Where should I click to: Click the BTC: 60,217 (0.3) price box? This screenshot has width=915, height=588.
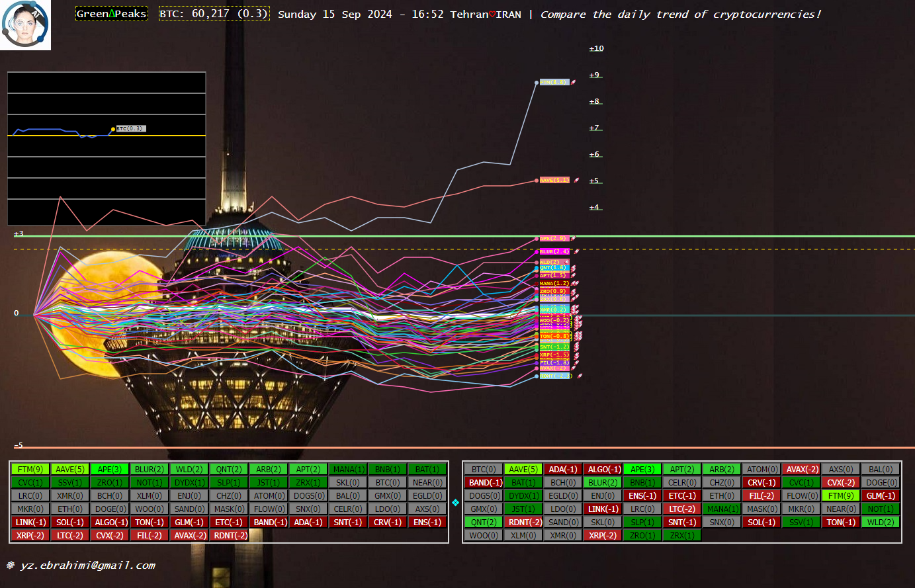pyautogui.click(x=214, y=14)
